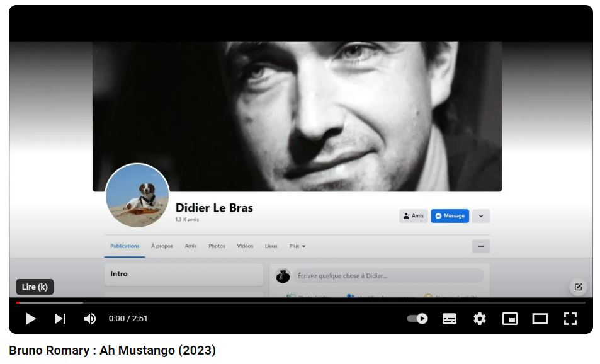This screenshot has height=364, width=600.
Task: Toggle the autoplay switch
Action: pos(417,319)
